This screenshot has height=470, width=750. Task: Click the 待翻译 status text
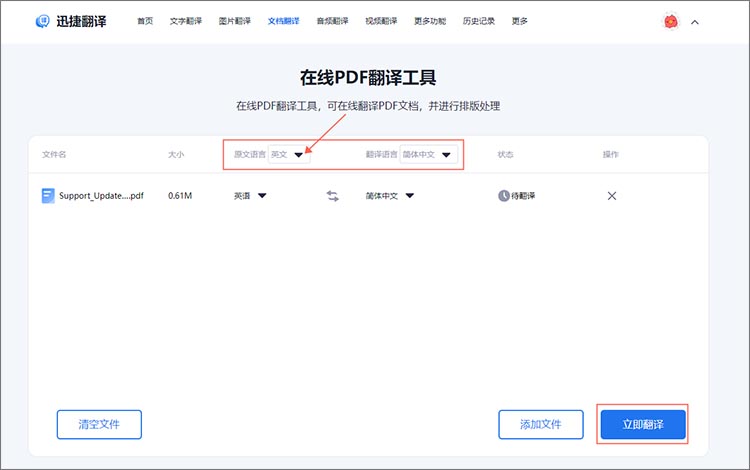pyautogui.click(x=523, y=196)
